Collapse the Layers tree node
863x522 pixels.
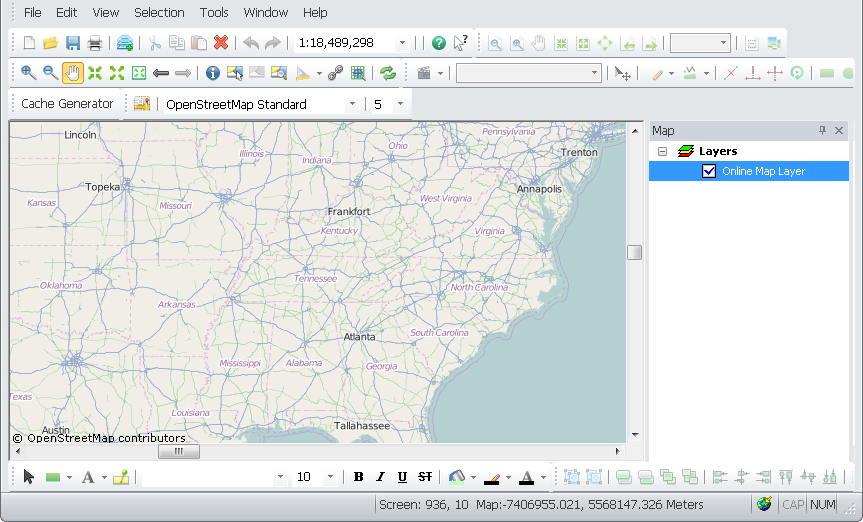tap(663, 151)
